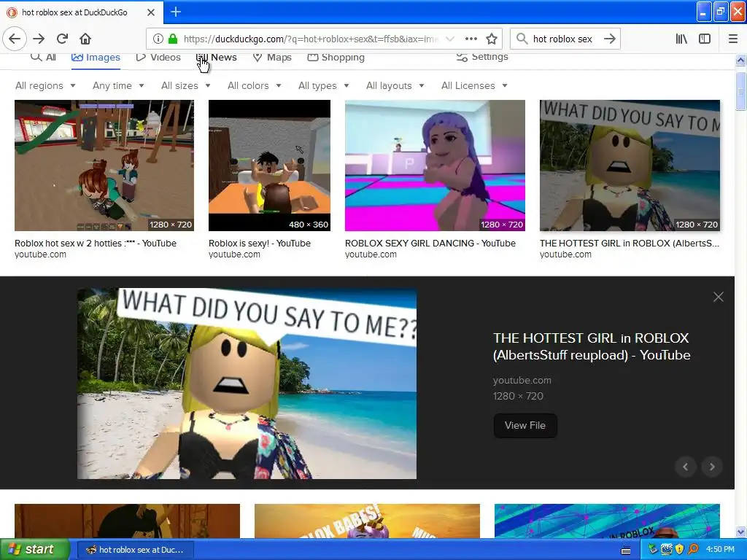Viewport: 747px width, 560px height.
Task: Switch to the Videos search tab
Action: tap(158, 57)
